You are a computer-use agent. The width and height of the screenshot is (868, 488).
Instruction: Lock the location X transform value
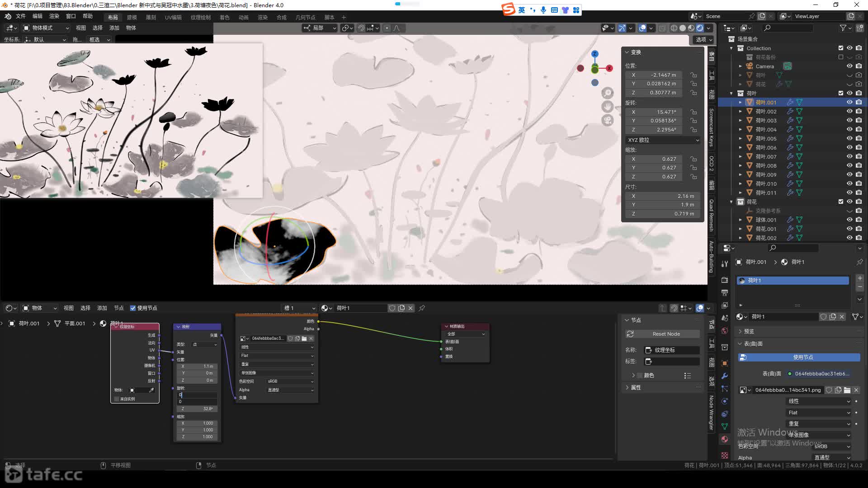[x=693, y=75]
